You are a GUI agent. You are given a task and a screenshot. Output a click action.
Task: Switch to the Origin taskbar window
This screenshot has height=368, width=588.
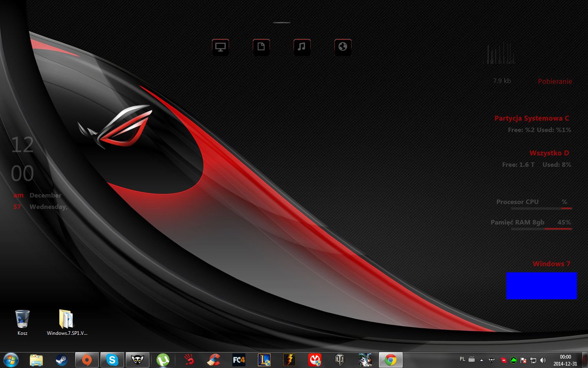point(87,360)
